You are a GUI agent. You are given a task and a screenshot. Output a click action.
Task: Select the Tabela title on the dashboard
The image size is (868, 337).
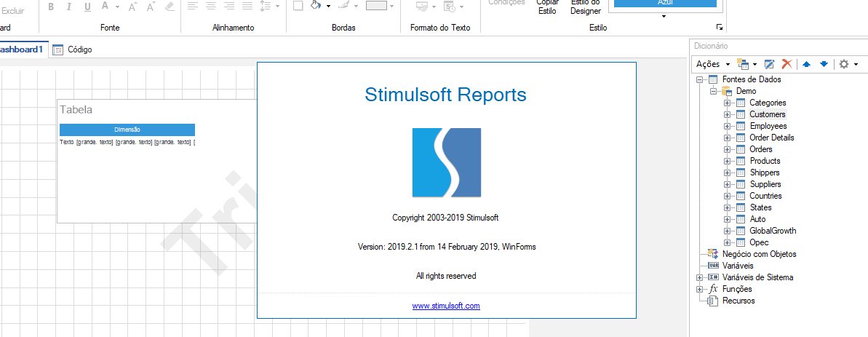(x=76, y=110)
